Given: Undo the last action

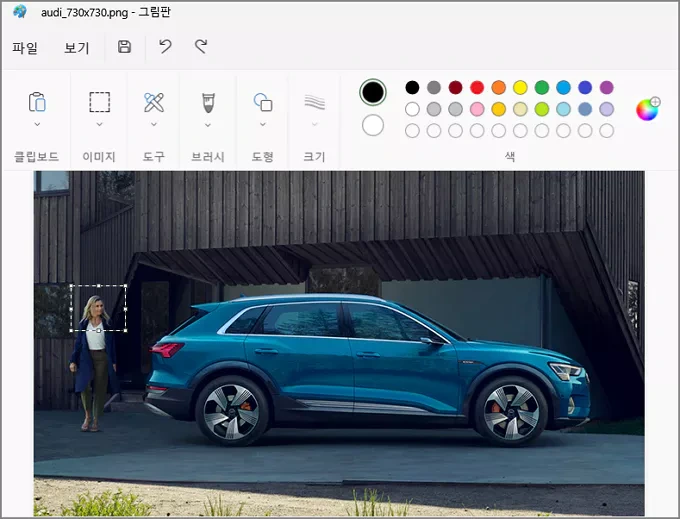Looking at the screenshot, I should coord(165,46).
